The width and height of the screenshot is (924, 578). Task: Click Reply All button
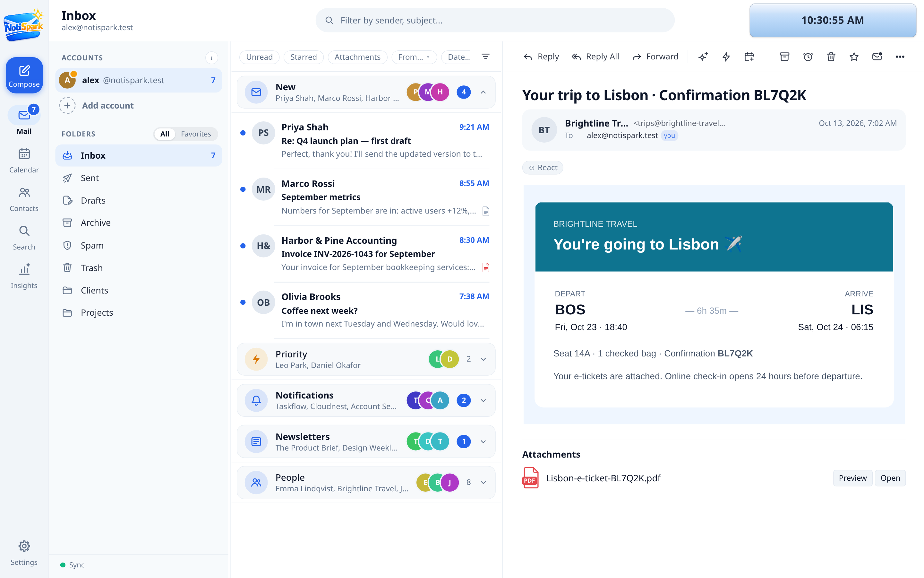[595, 57]
